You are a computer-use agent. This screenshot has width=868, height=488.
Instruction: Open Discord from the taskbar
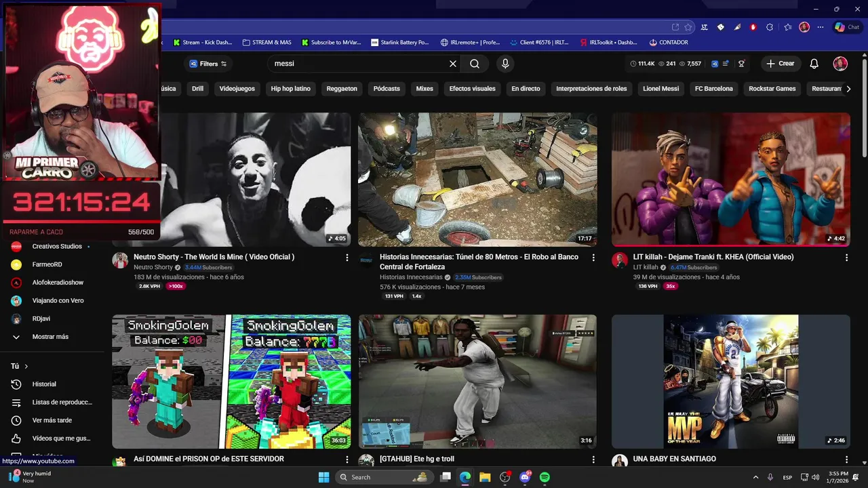pyautogui.click(x=525, y=477)
